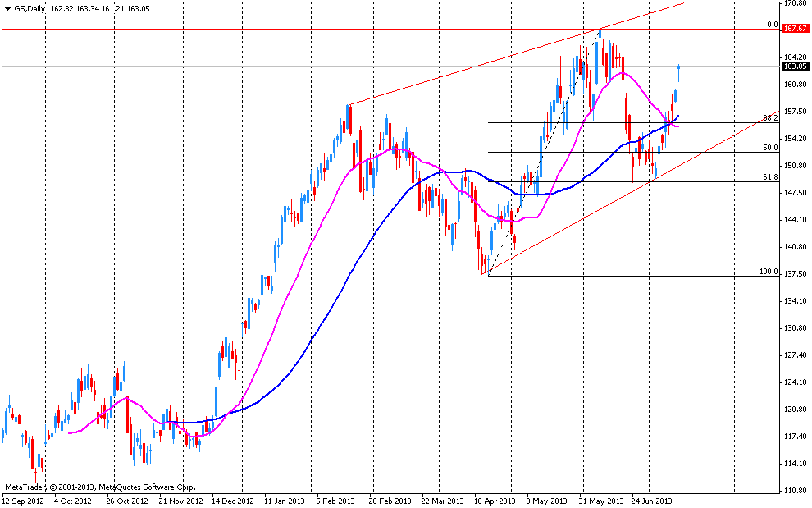Click the 14 Dec 2012 date label
This screenshot has height=508, width=812.
[232, 501]
